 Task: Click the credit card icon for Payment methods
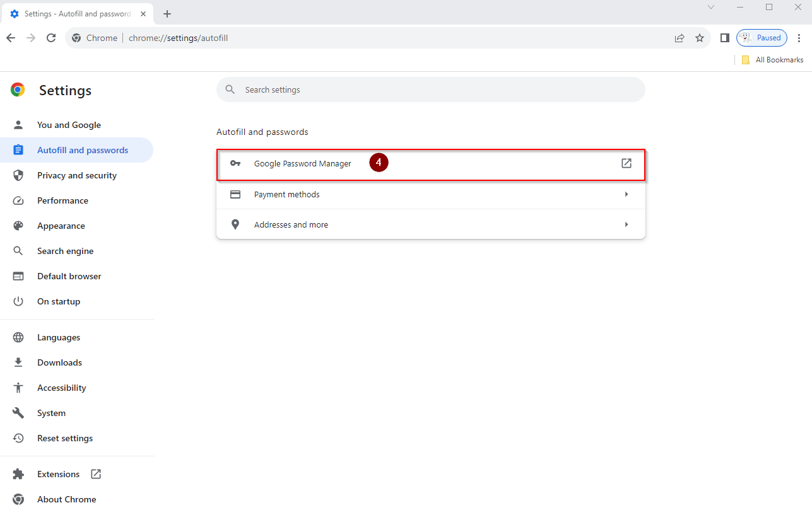tap(235, 194)
